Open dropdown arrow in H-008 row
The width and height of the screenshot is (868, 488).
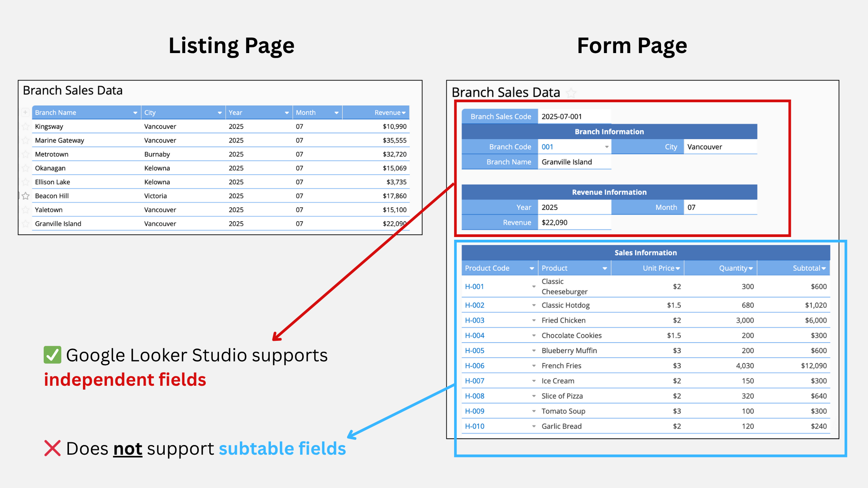coord(534,396)
